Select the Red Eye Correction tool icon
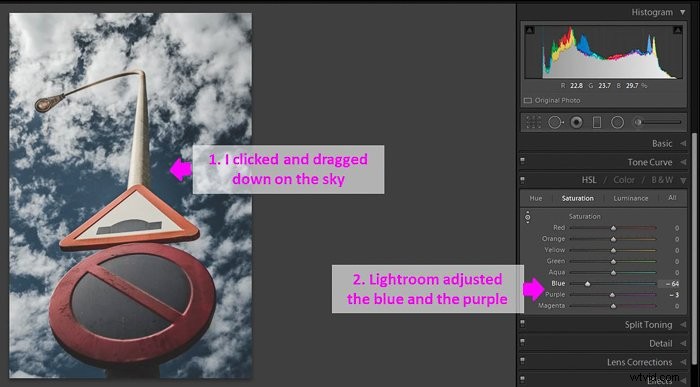This screenshot has height=387, width=700. click(576, 122)
